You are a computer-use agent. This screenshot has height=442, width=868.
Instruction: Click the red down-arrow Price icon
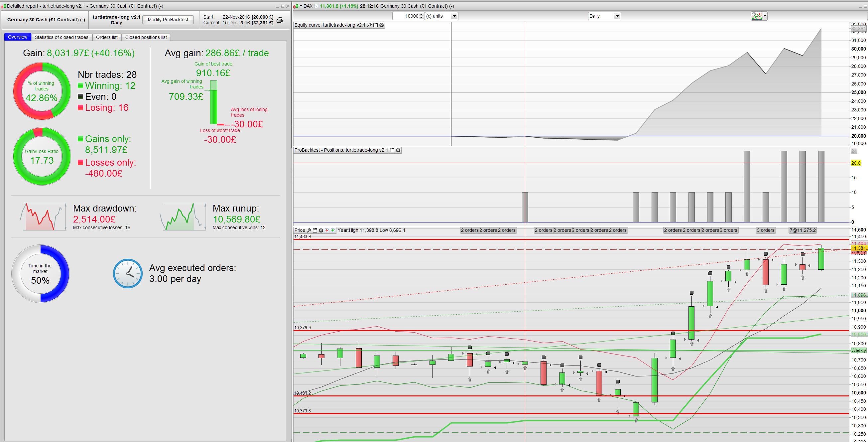[x=327, y=230]
